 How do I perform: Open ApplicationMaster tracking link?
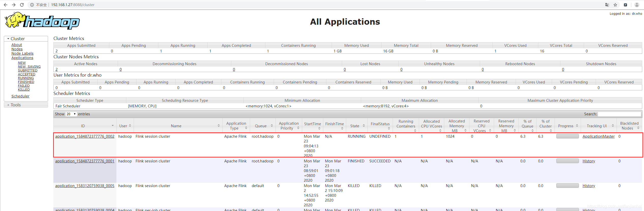[x=599, y=136]
